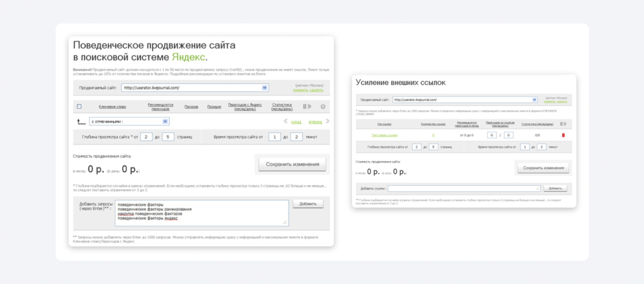Click the play icon in the keywords table header
The height and width of the screenshot is (284, 644).
point(310,107)
